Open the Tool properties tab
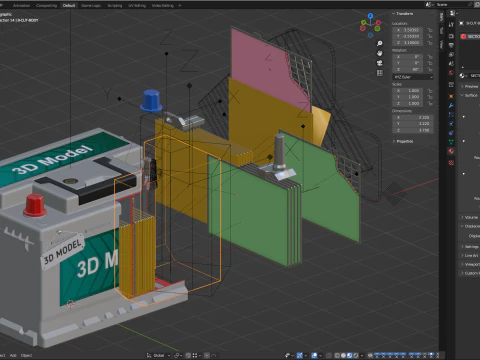Viewport: 480px width, 360px height. coord(451,25)
